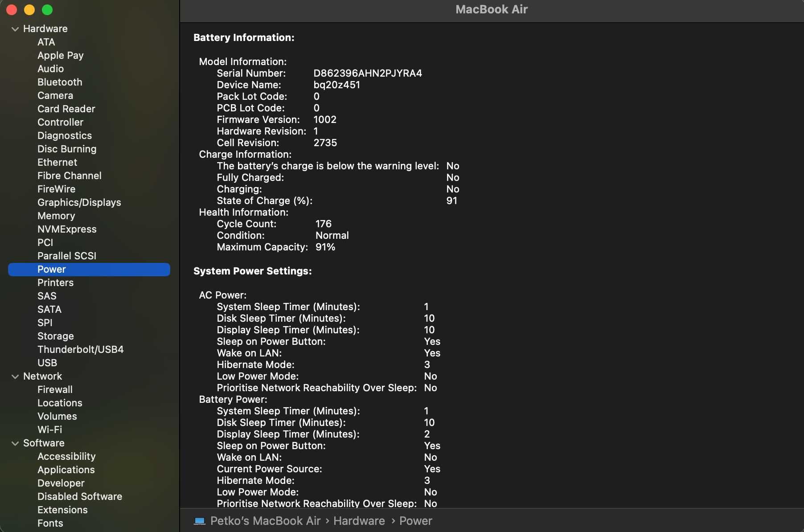Click the Cell Revision value 2735
The image size is (804, 532).
tap(325, 143)
